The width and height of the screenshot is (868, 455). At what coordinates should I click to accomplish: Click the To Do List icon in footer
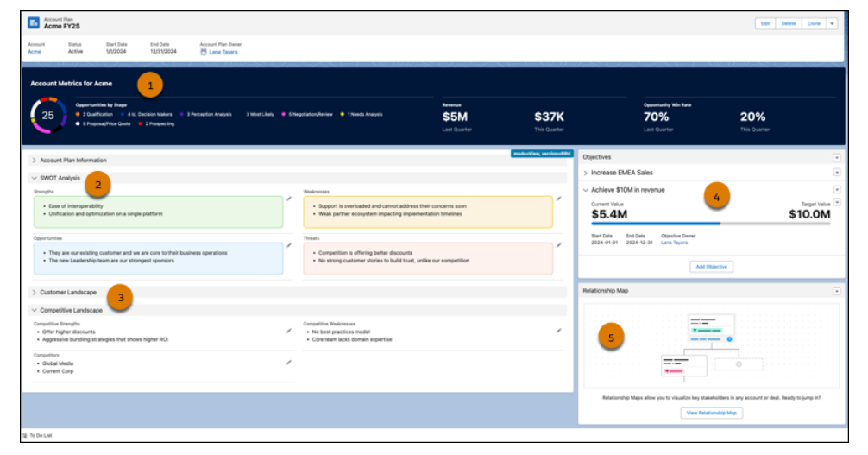[x=24, y=436]
